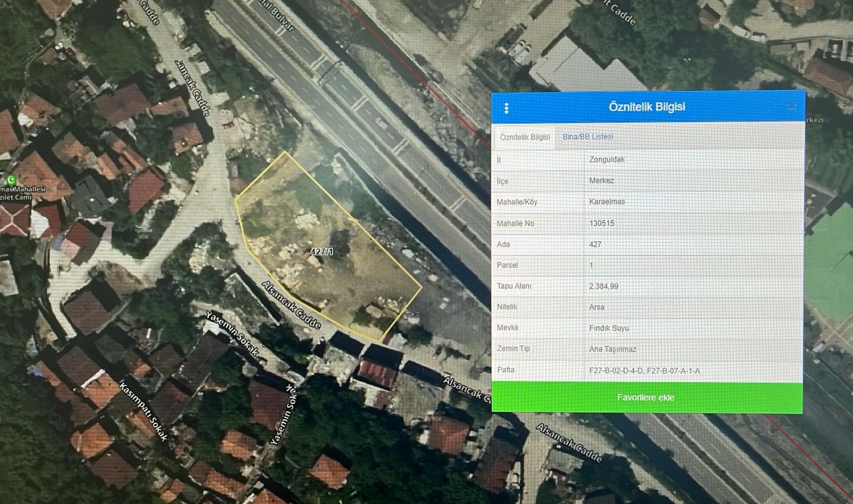Click the Tapu Alanı field label
Viewport: 853px width, 504px height.
[x=514, y=286]
